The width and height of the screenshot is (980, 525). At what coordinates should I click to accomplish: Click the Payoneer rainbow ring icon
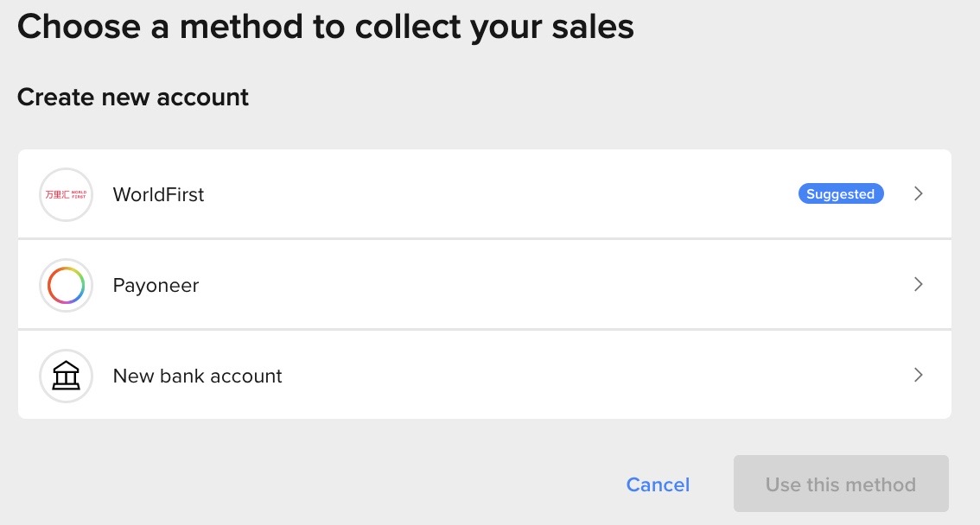(x=66, y=285)
